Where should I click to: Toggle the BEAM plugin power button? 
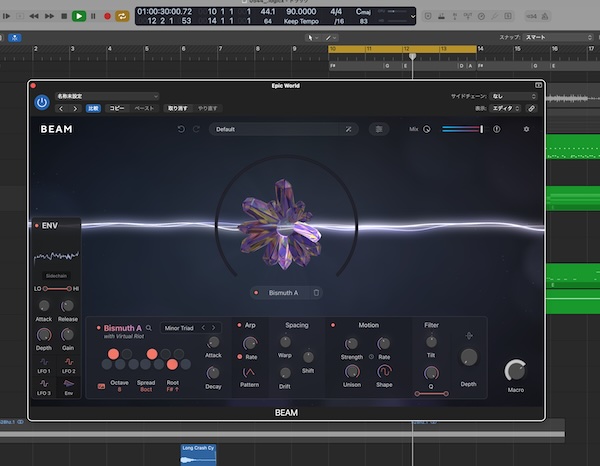click(x=42, y=103)
